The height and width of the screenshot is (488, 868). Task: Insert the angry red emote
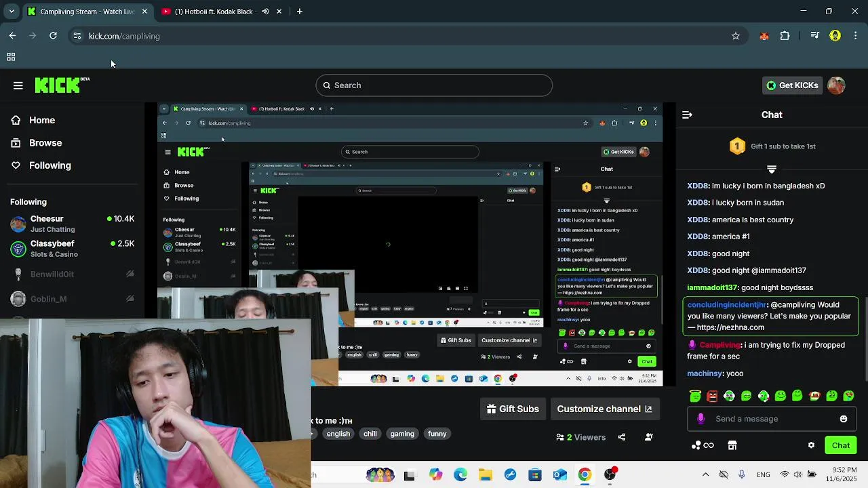click(712, 396)
